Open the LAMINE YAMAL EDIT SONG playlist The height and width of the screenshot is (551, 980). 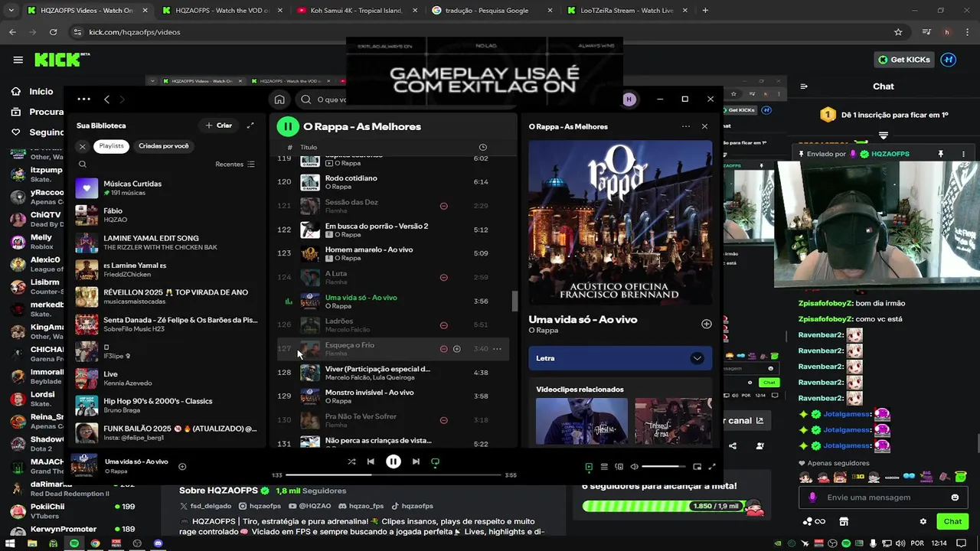[167, 243]
